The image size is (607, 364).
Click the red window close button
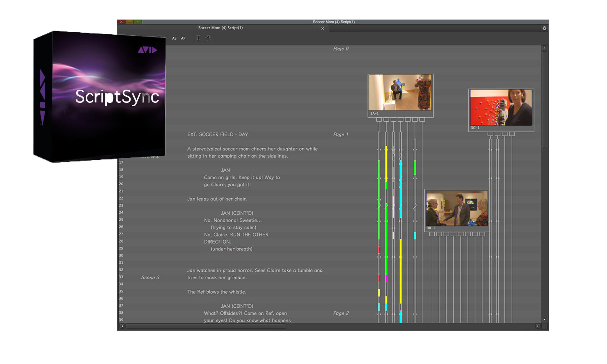pyautogui.click(x=121, y=22)
